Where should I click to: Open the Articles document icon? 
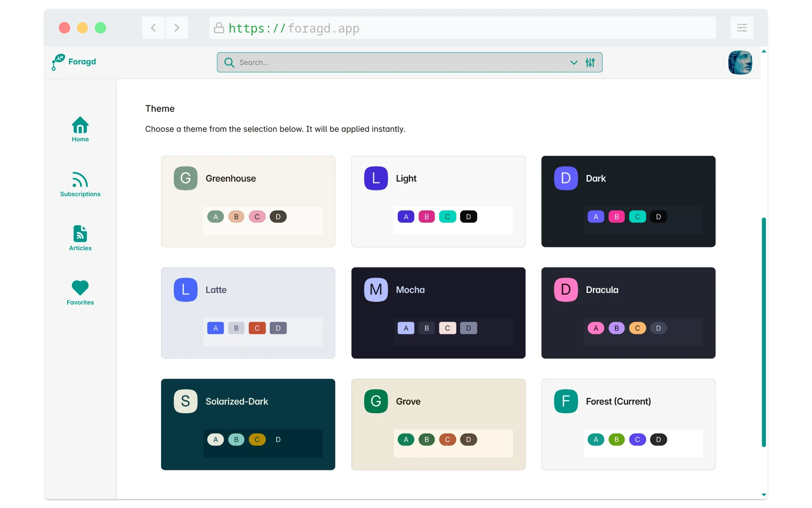(x=80, y=234)
